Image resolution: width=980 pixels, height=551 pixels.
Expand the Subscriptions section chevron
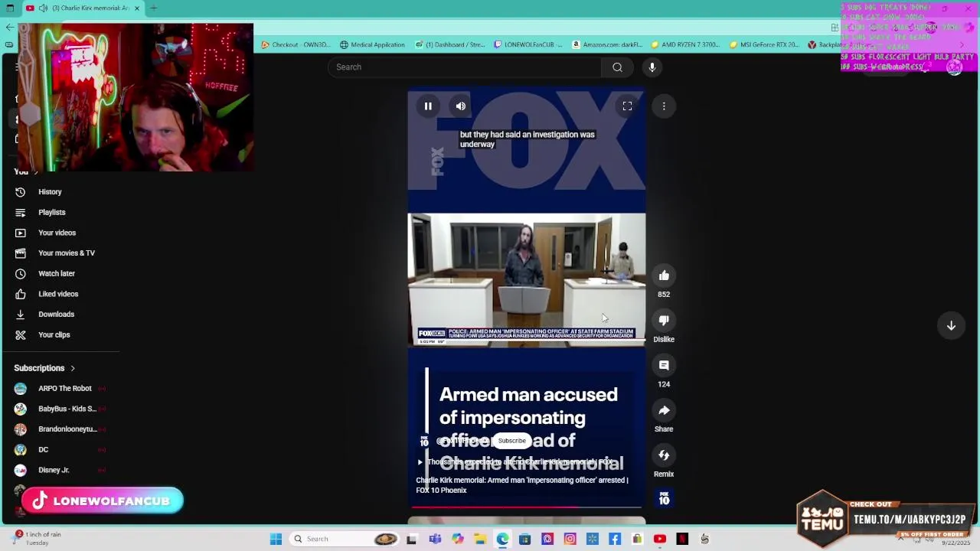pyautogui.click(x=73, y=368)
